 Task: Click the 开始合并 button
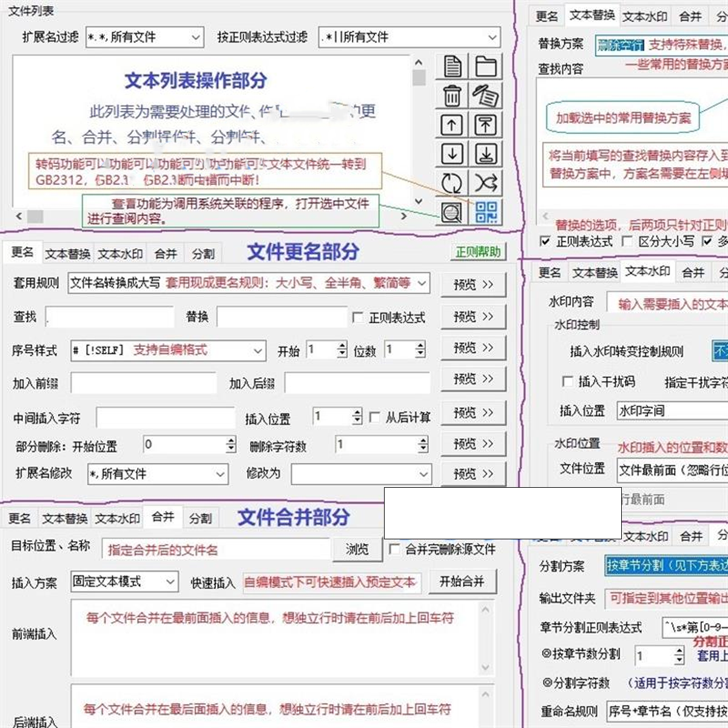click(462, 581)
